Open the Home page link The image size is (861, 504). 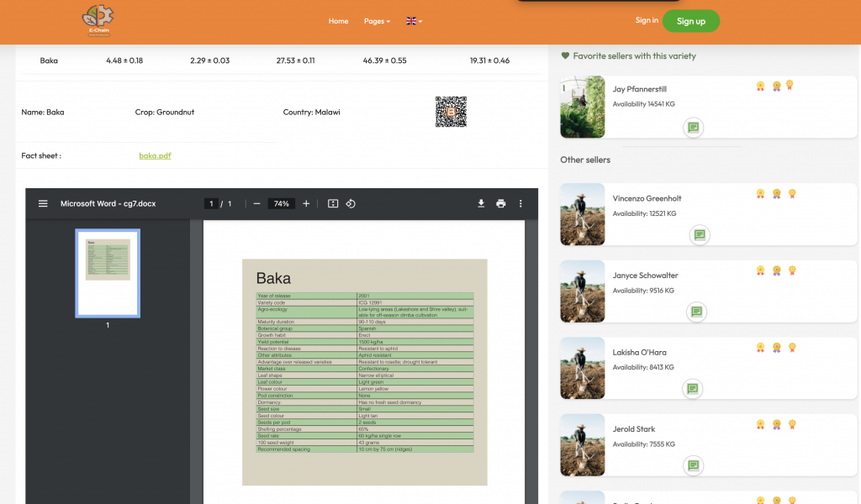click(x=338, y=21)
